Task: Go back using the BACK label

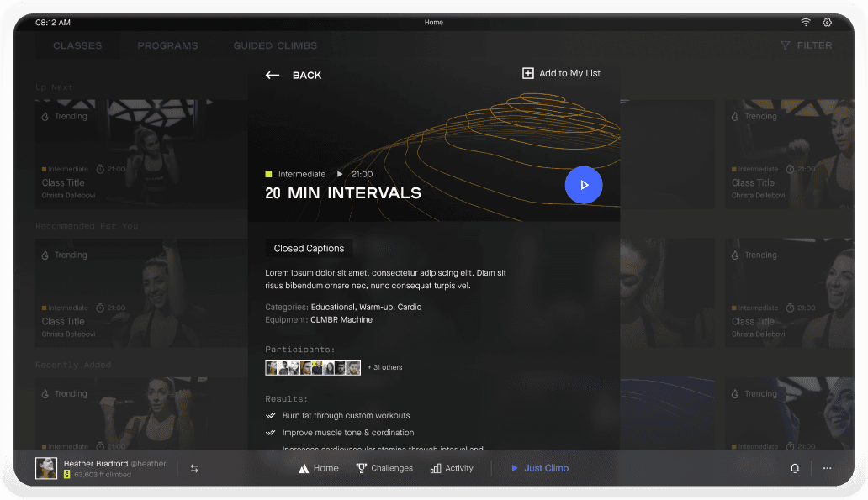Action: click(x=307, y=76)
